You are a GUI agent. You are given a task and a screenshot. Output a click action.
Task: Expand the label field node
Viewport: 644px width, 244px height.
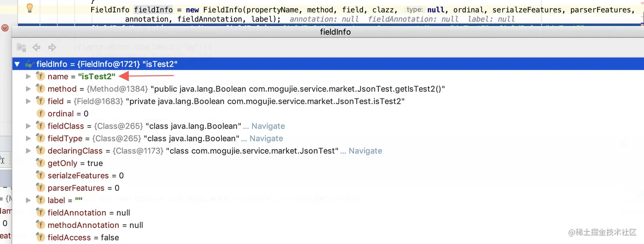pyautogui.click(x=29, y=200)
